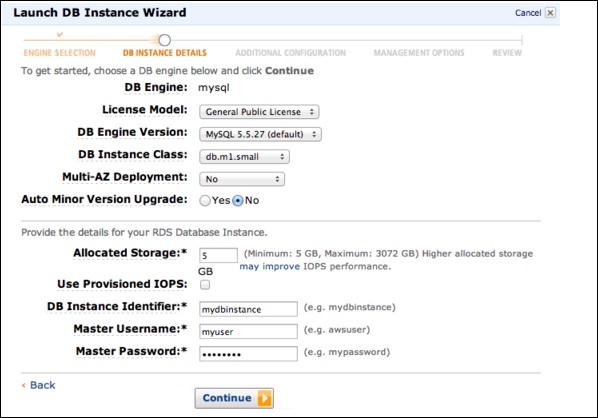Click the Continue button

234,398
